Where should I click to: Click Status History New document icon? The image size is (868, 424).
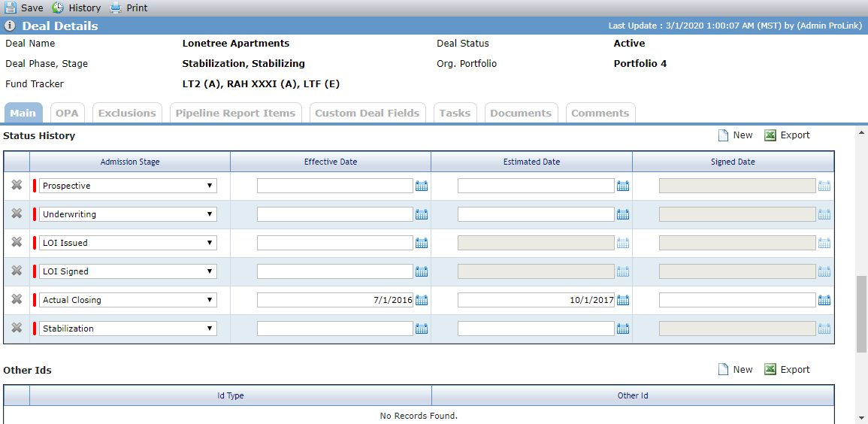[x=723, y=135]
